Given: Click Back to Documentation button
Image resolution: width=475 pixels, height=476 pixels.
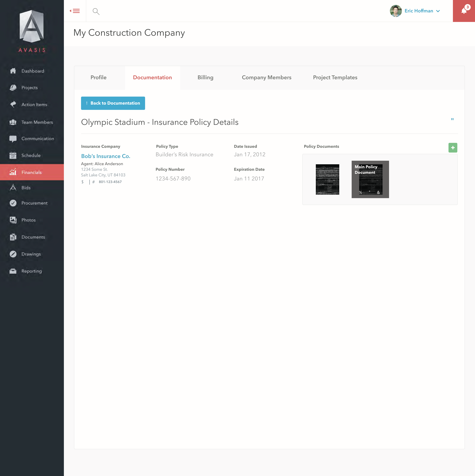Looking at the screenshot, I should 113,103.
